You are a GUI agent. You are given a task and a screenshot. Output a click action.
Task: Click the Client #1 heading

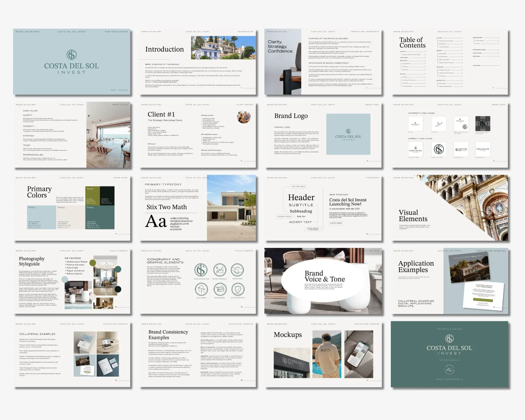(161, 114)
